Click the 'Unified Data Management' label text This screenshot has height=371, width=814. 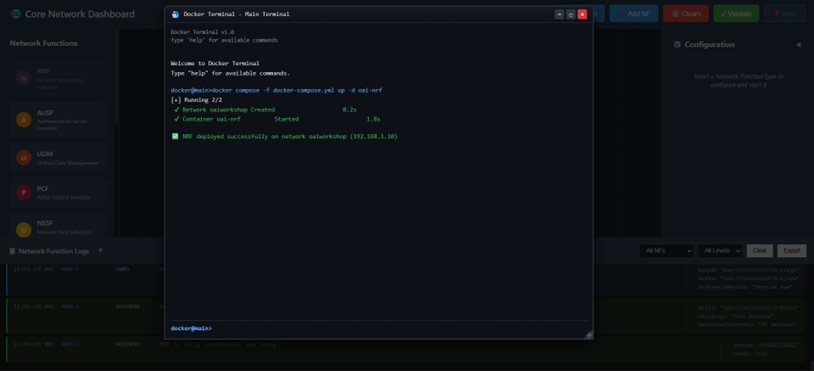[67, 163]
